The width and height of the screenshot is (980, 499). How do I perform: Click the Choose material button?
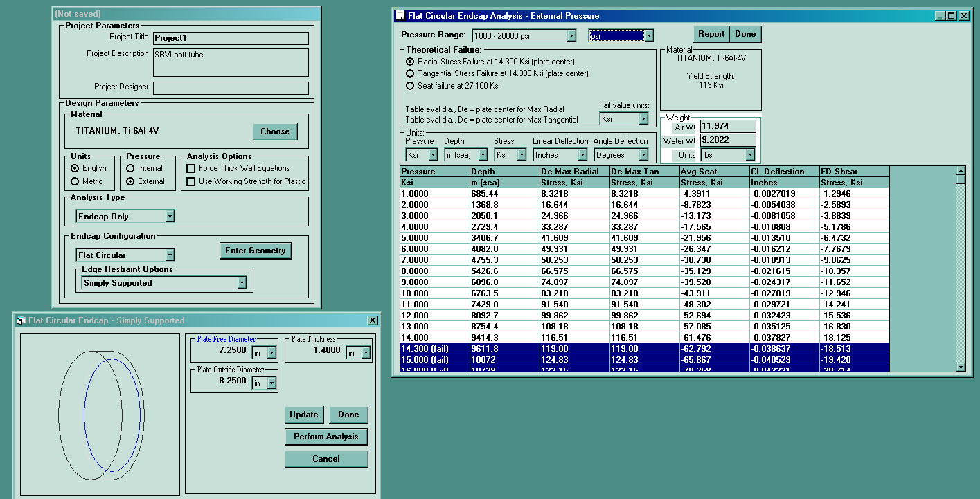pyautogui.click(x=275, y=131)
